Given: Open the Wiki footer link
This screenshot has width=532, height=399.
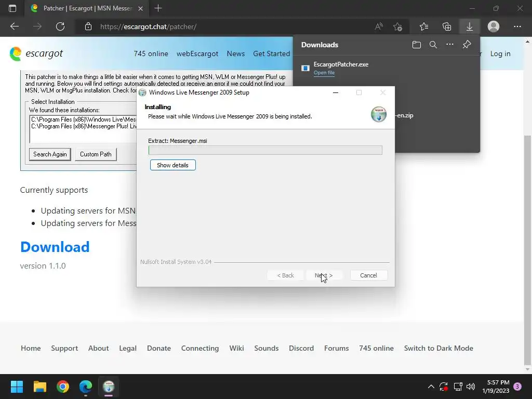Looking at the screenshot, I should (236, 348).
